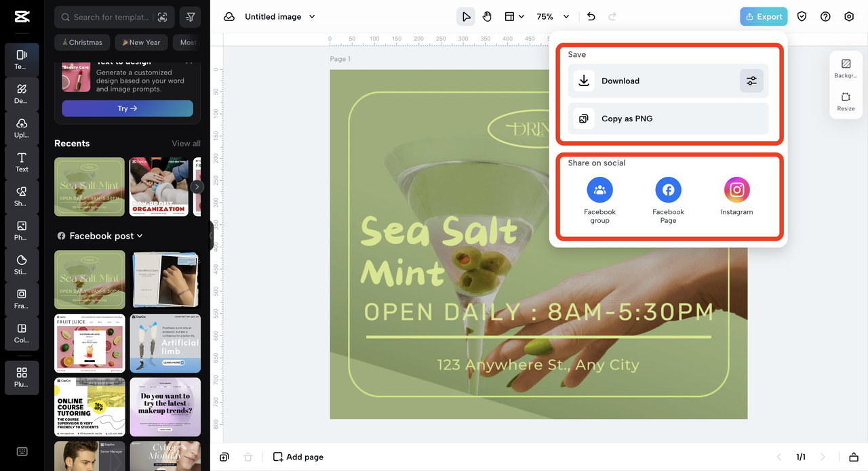Open download settings sliders icon
868x471 pixels.
[x=751, y=81]
